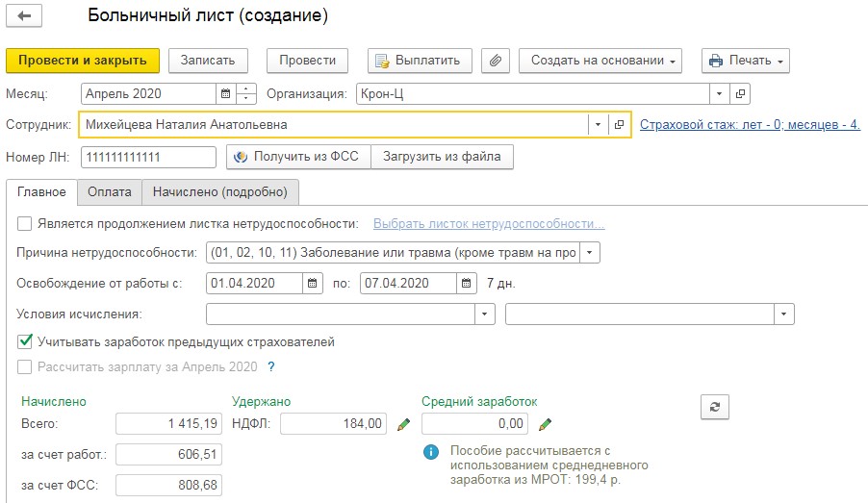The image size is (868, 503).
Task: Click the back arrow navigation button
Action: point(25,16)
